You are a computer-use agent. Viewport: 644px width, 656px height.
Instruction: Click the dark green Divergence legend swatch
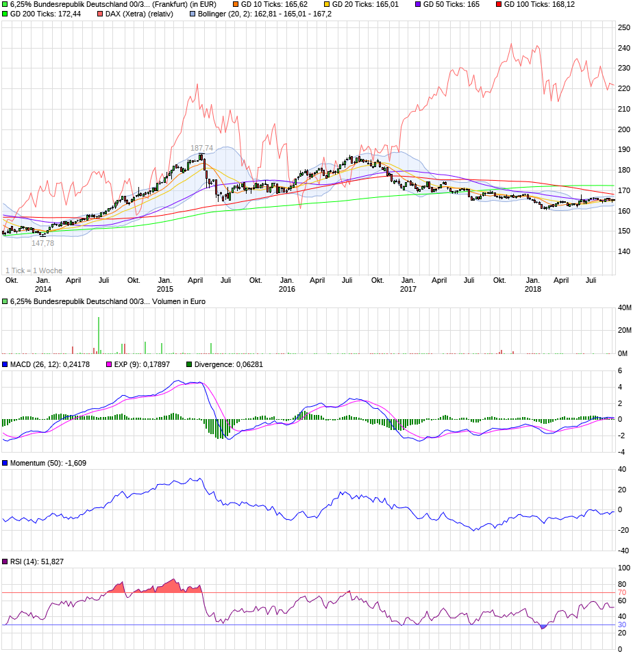coord(189,365)
